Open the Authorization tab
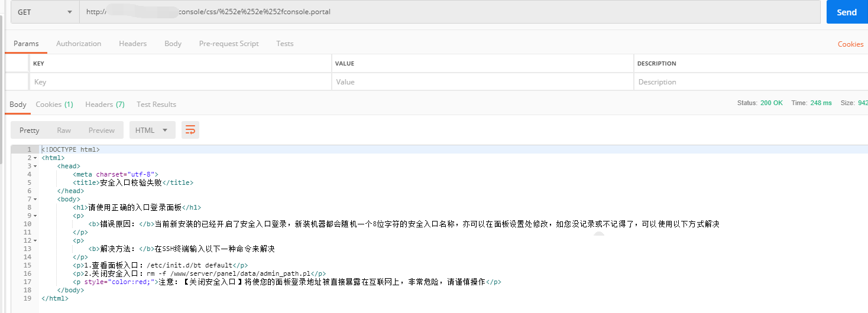Screen dimensions: 868x313 [x=79, y=44]
